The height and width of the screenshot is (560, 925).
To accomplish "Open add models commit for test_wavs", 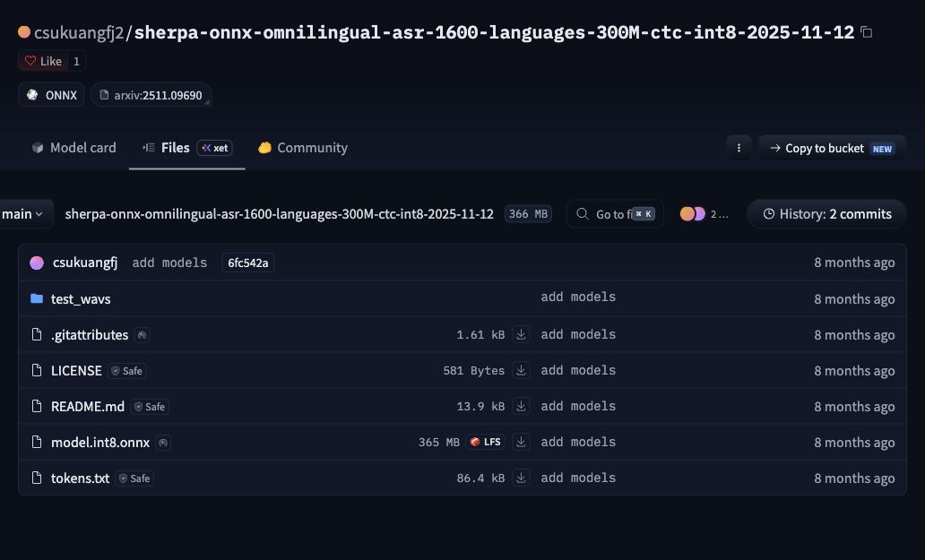I will 578,297.
